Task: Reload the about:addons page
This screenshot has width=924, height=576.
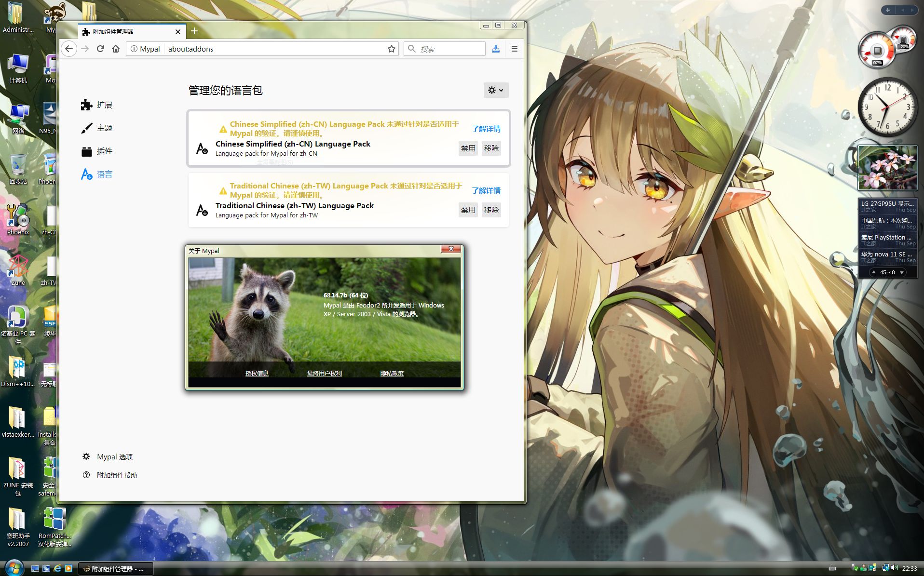Action: point(100,49)
